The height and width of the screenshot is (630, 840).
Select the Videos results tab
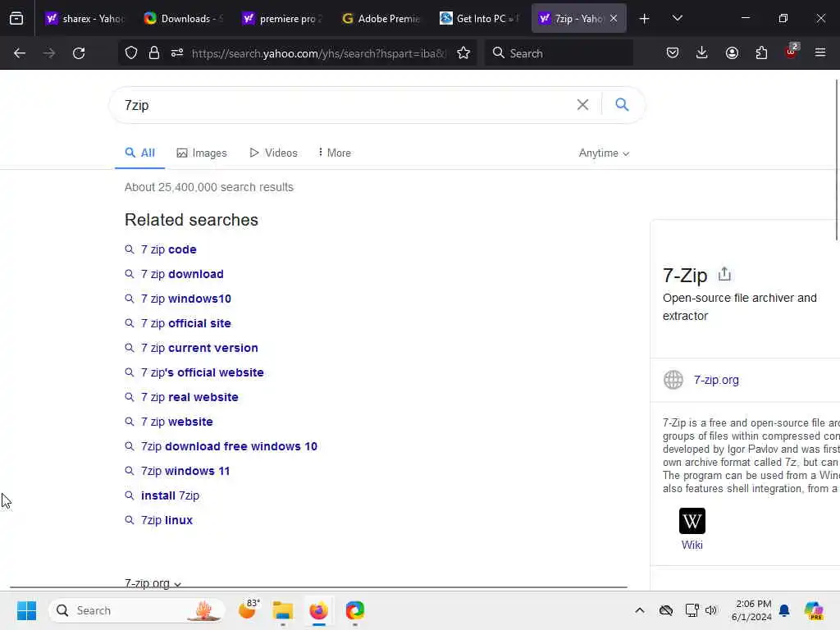(x=273, y=153)
